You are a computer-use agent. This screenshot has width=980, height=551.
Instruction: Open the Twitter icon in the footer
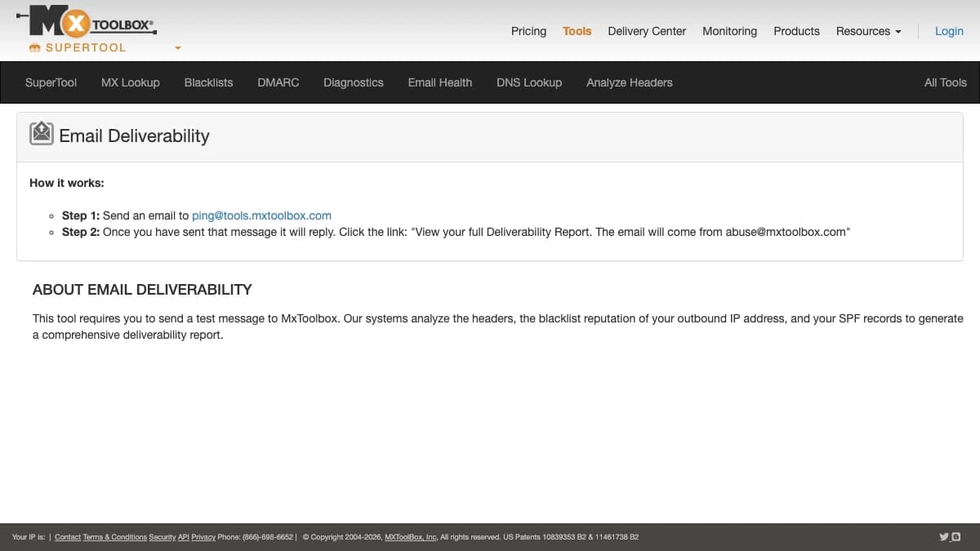[944, 537]
